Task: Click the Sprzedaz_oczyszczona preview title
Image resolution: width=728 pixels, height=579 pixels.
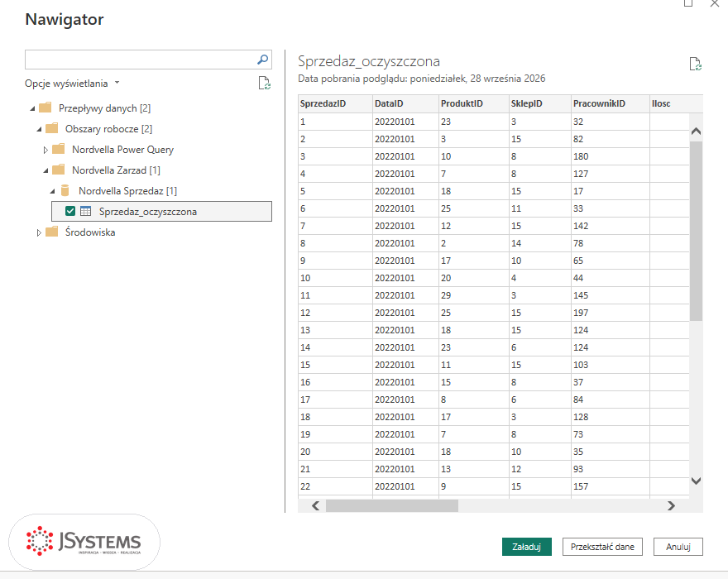Action: click(369, 61)
